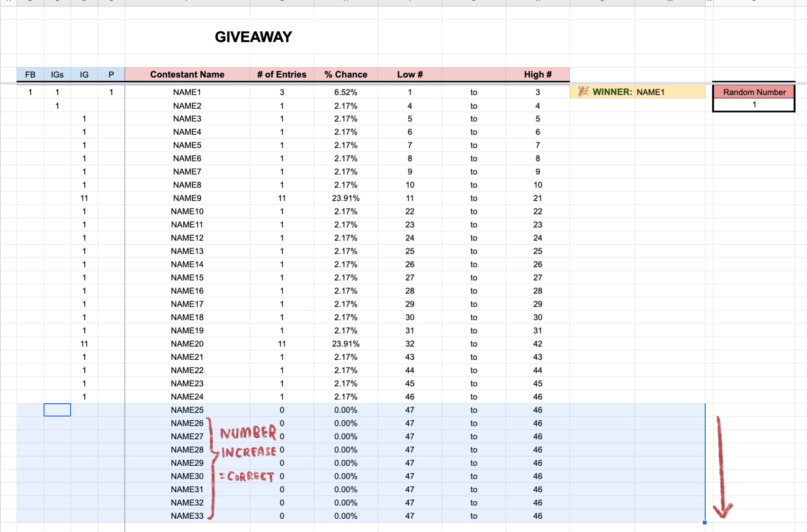Click the 0.00% chance cell for NAME25
Screen dimensions: 807x532
click(x=346, y=410)
